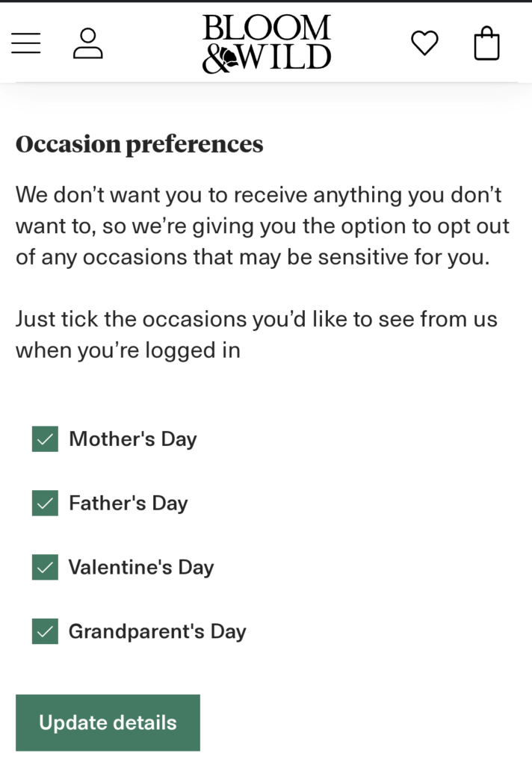The height and width of the screenshot is (765, 532).
Task: Untick the Grandparent's Day checkbox
Action: tap(44, 631)
